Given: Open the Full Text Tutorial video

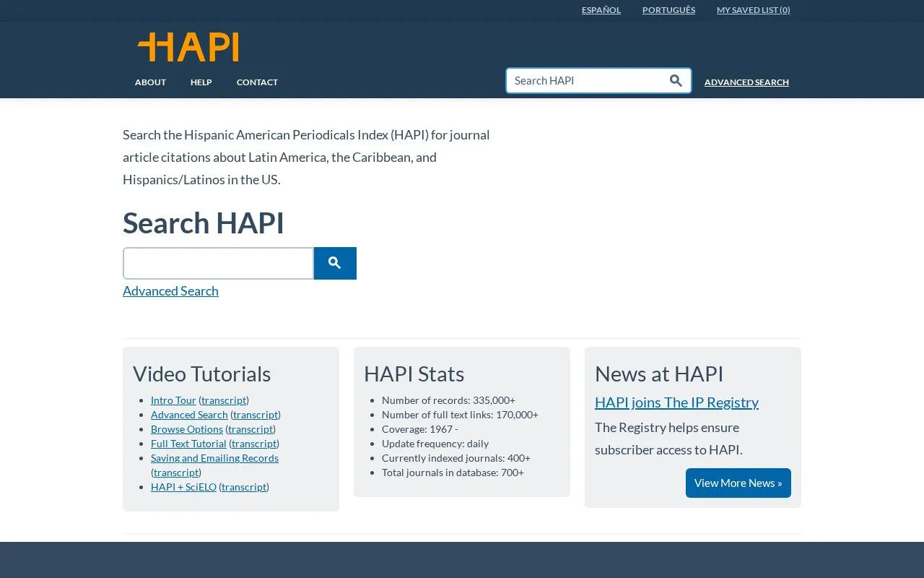Looking at the screenshot, I should tap(188, 444).
